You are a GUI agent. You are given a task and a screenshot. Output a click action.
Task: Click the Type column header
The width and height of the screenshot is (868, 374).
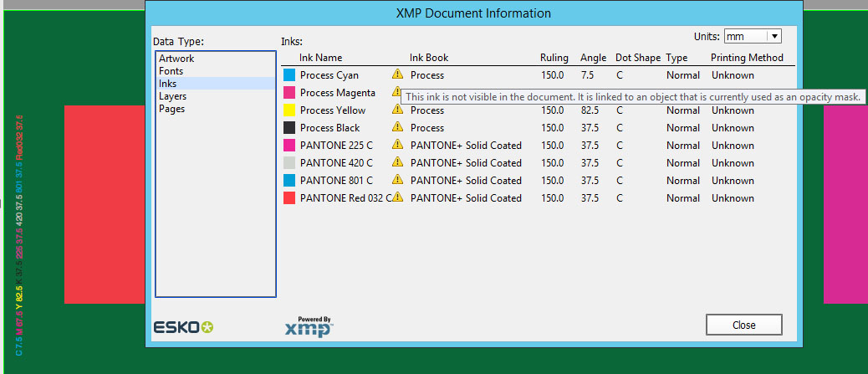coord(677,58)
